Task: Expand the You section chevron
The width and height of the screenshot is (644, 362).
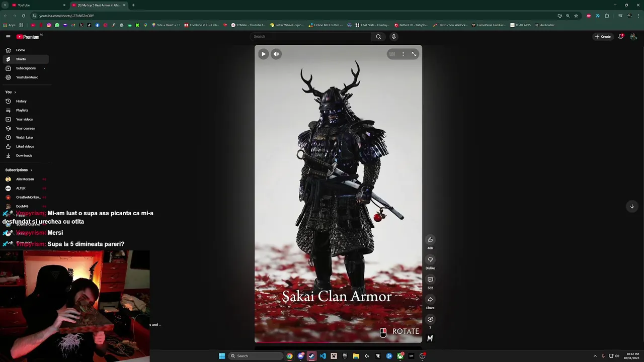Action: pos(15,92)
